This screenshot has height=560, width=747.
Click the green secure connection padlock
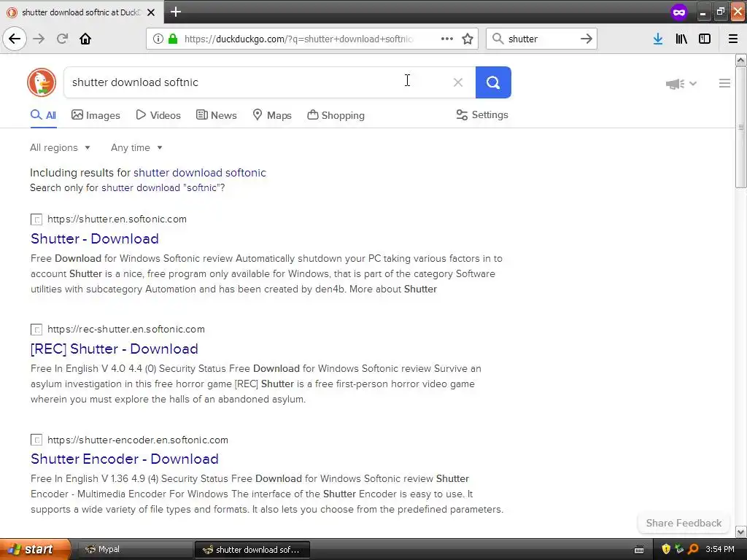pos(173,39)
